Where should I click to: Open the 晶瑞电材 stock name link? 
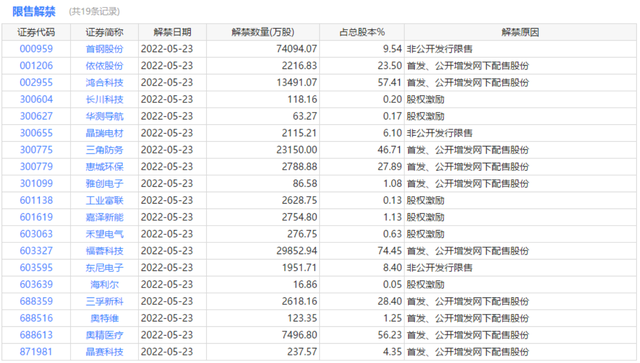[x=104, y=133]
